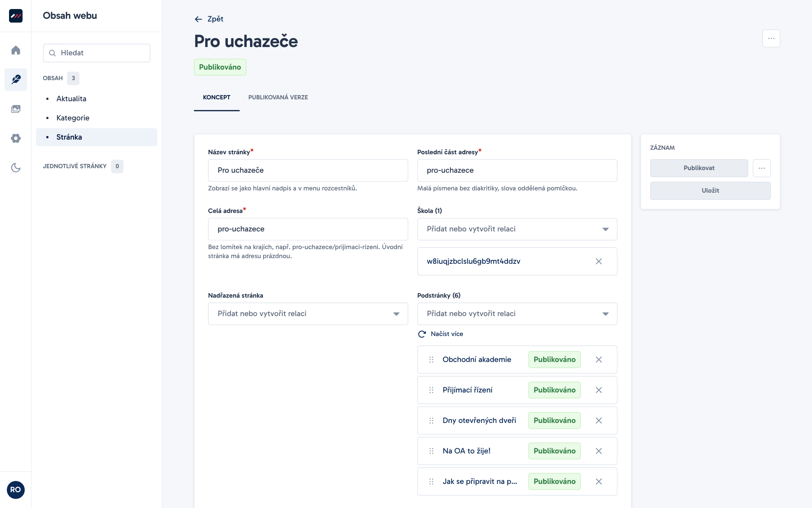Grab drag handle of Na OA to žije!

(431, 451)
